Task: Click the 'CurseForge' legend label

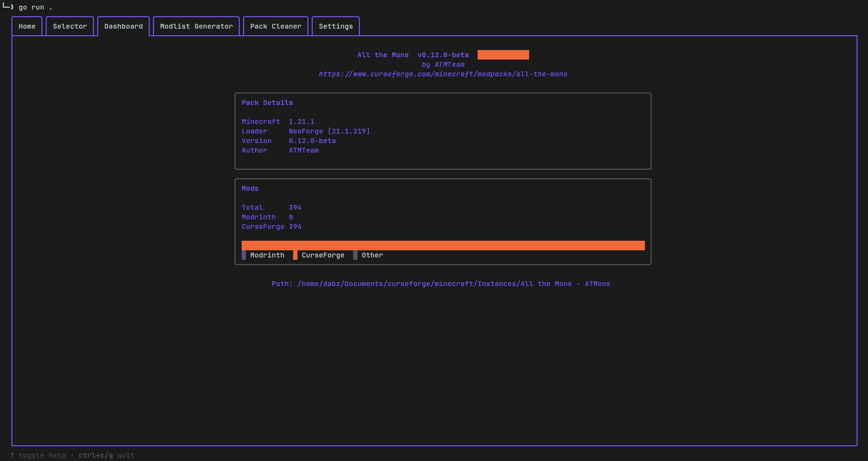Action: (x=323, y=255)
